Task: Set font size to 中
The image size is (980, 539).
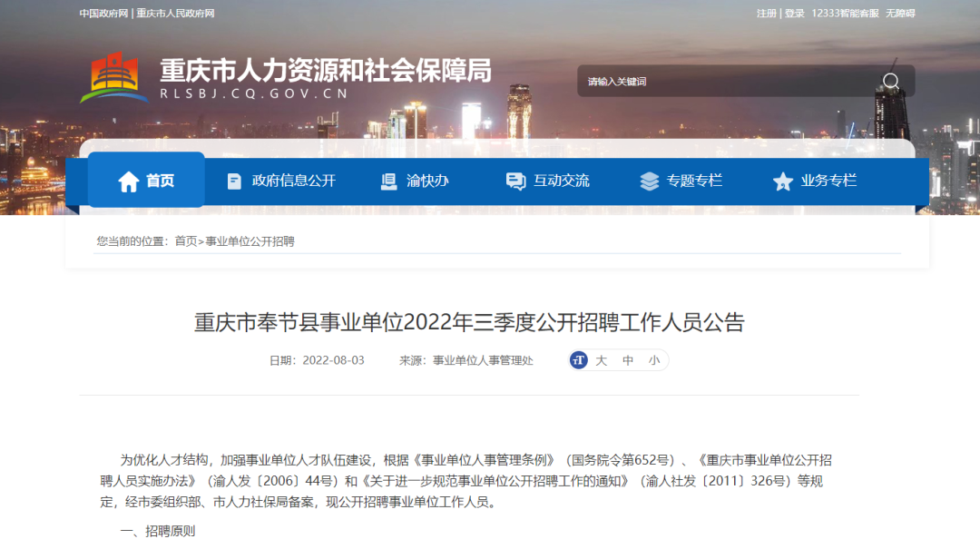Action: (628, 360)
